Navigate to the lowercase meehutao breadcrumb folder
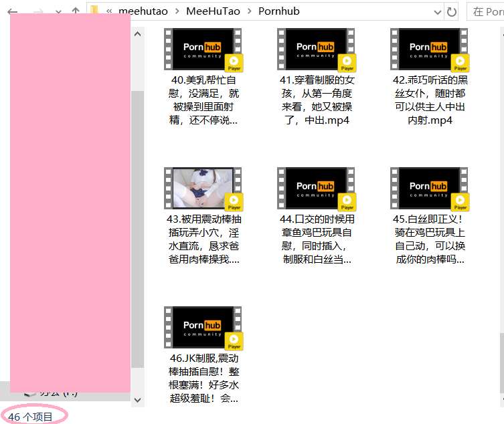Screen dimensions: 504x424 (x=143, y=11)
